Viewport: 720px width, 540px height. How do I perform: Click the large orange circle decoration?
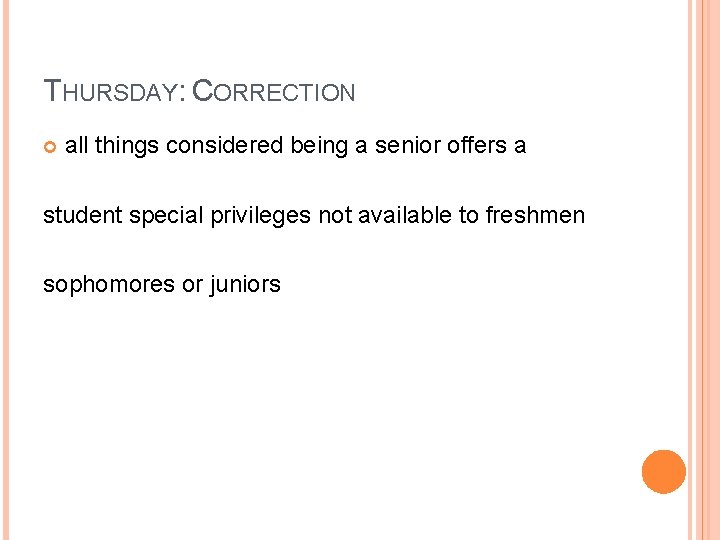663,472
